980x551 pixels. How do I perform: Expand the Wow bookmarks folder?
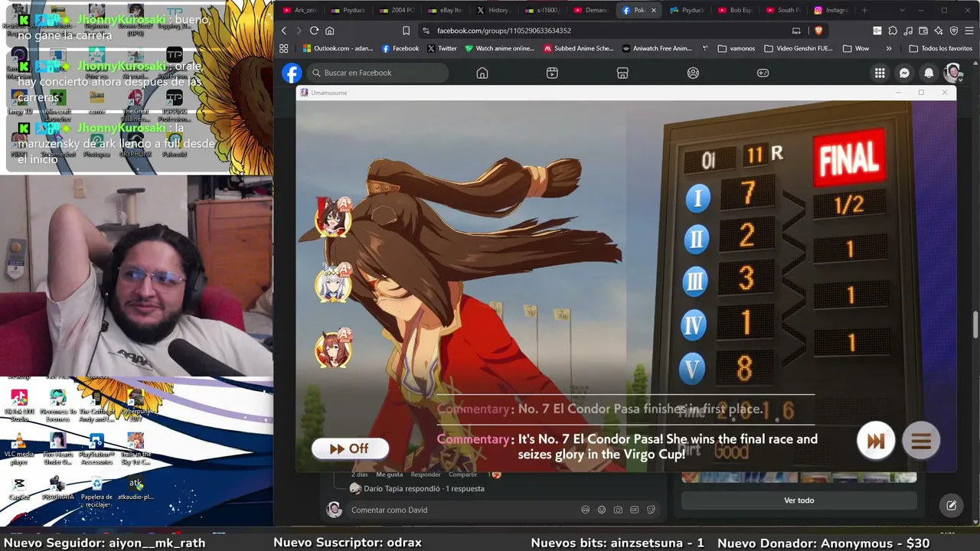click(x=856, y=48)
